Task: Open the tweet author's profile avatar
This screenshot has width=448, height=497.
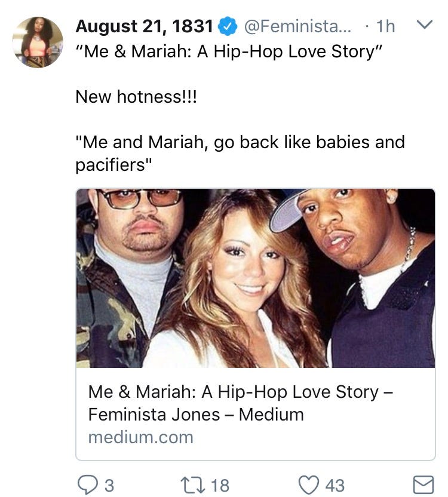Action: click(x=38, y=42)
